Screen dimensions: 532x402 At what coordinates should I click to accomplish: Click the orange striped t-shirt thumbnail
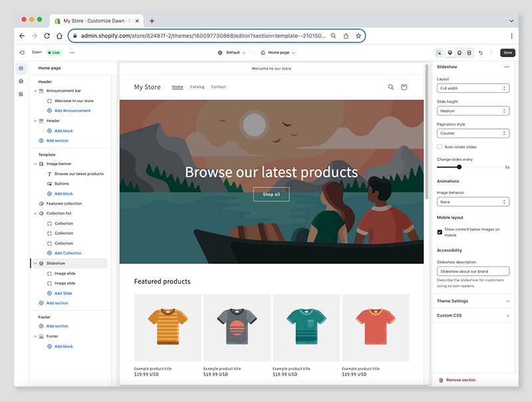pyautogui.click(x=168, y=328)
